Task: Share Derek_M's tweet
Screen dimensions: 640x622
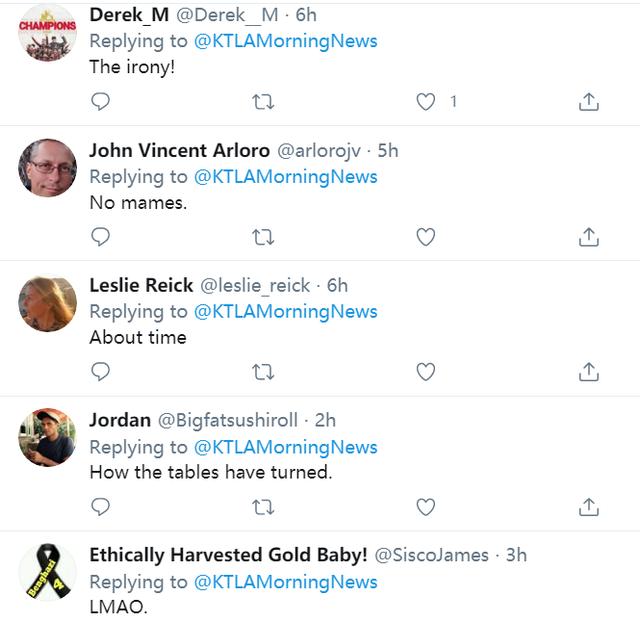Action: 589,101
